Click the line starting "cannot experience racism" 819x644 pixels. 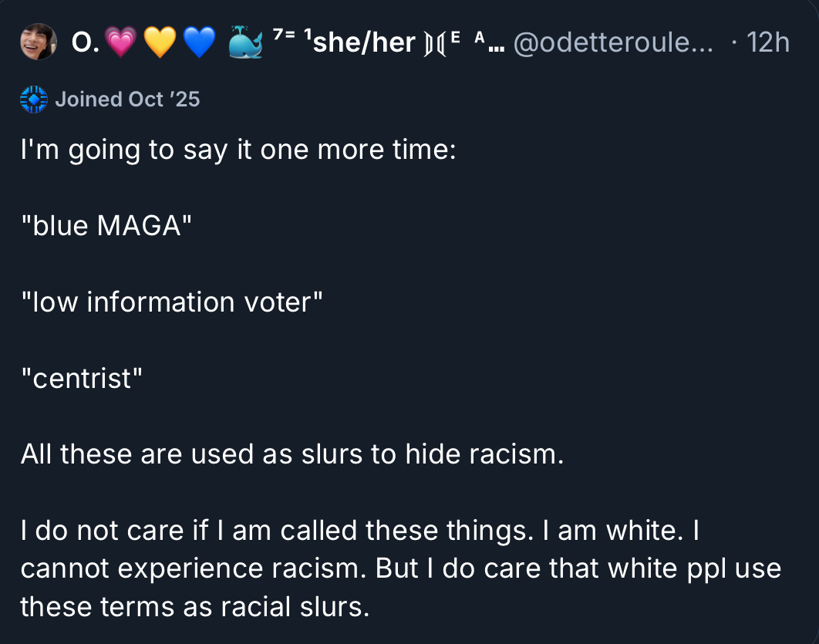(x=400, y=568)
